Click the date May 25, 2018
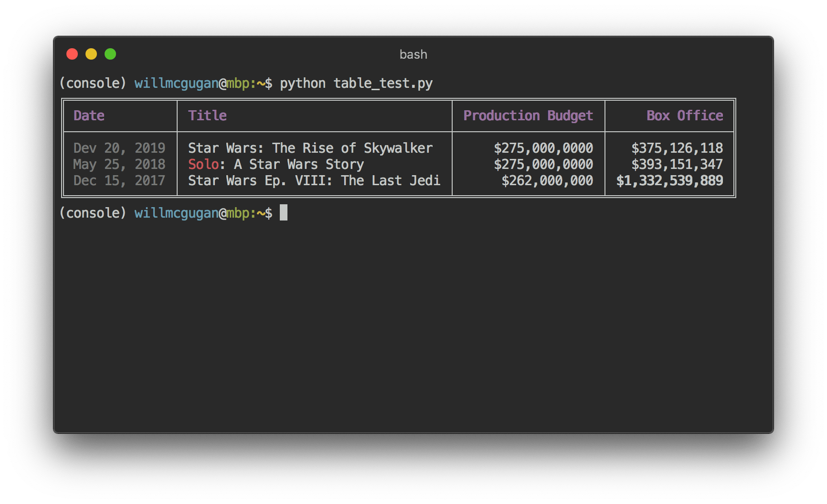This screenshot has width=827, height=504. tap(119, 164)
